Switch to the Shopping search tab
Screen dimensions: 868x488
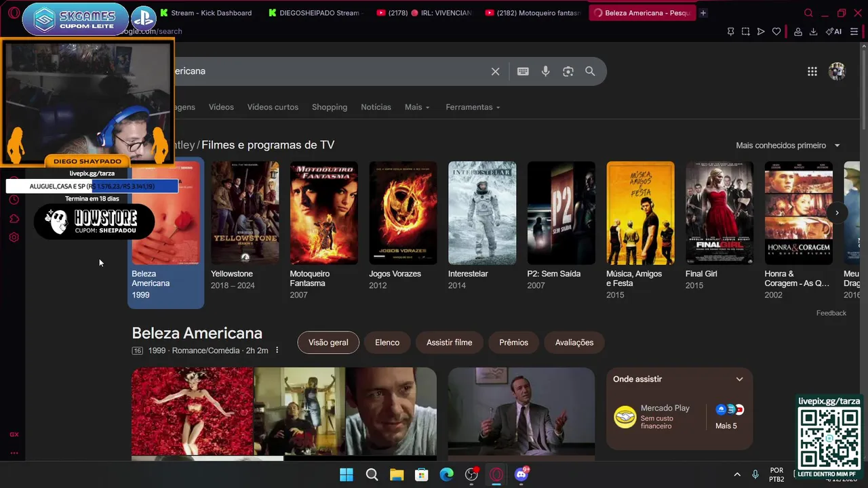click(x=330, y=107)
